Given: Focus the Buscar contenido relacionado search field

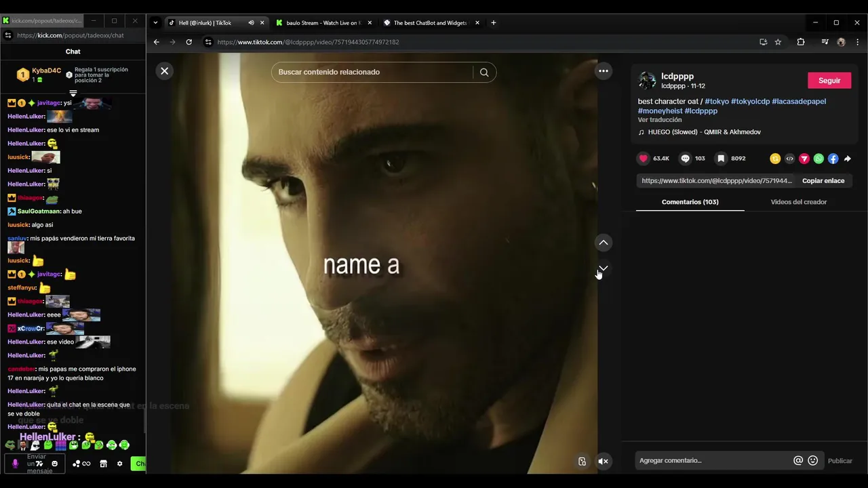Looking at the screenshot, I should [x=372, y=73].
